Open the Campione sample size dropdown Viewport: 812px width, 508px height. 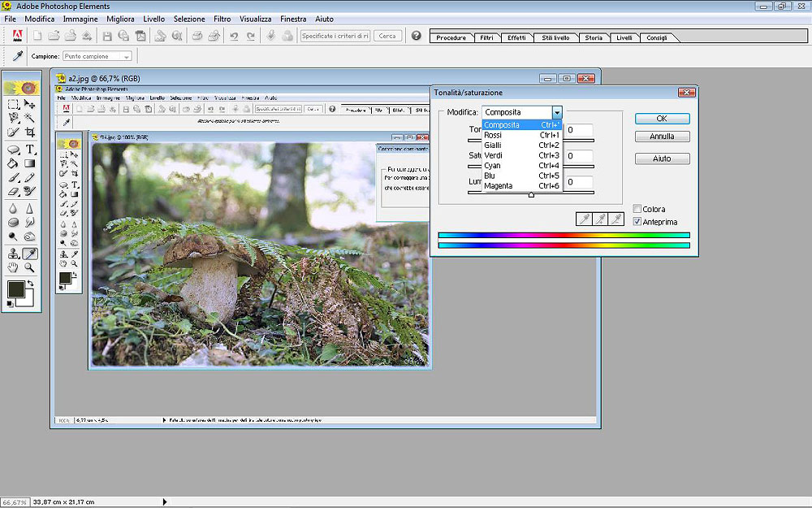126,57
